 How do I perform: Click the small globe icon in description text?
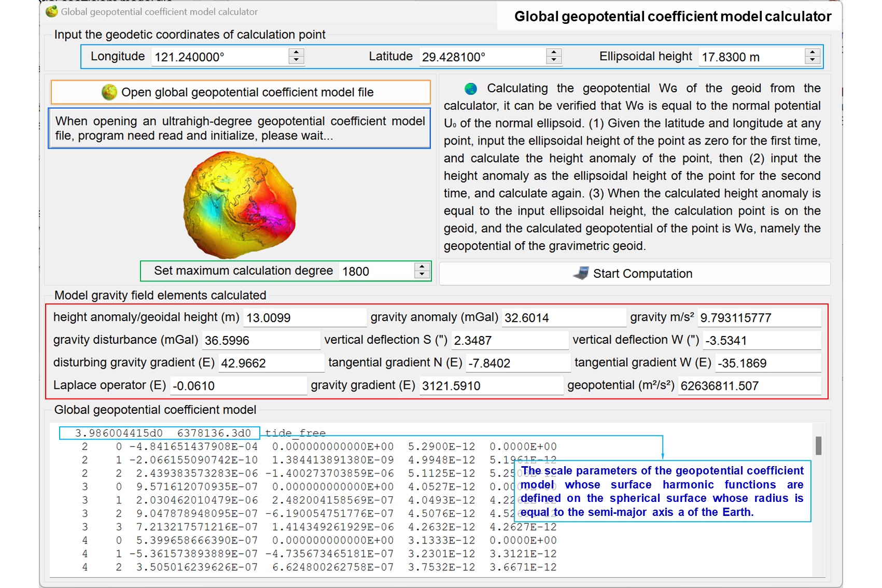click(471, 89)
